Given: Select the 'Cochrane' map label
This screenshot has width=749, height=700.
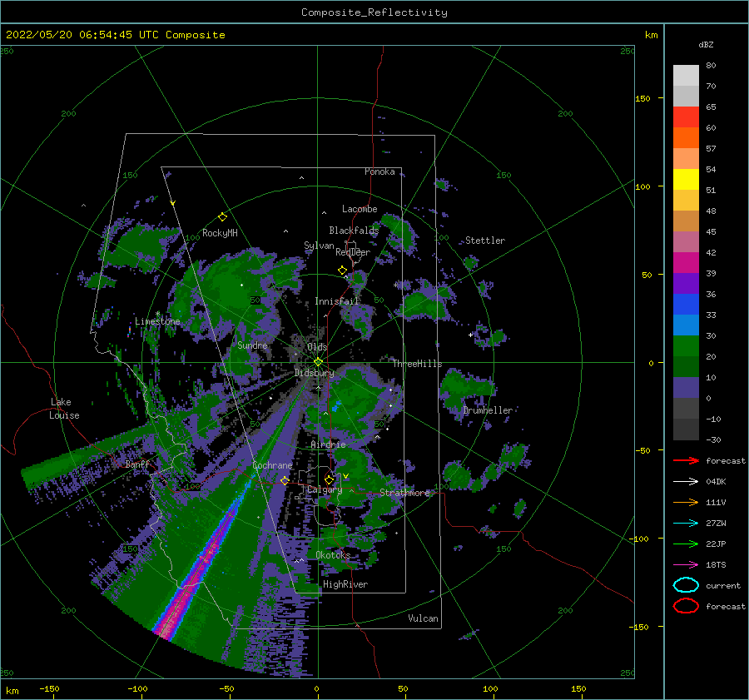Looking at the screenshot, I should tap(272, 465).
